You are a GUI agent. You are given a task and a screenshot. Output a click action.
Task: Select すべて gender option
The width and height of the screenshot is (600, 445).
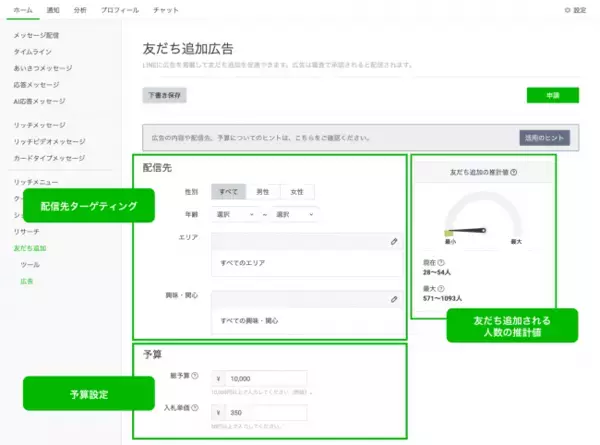coord(230,191)
